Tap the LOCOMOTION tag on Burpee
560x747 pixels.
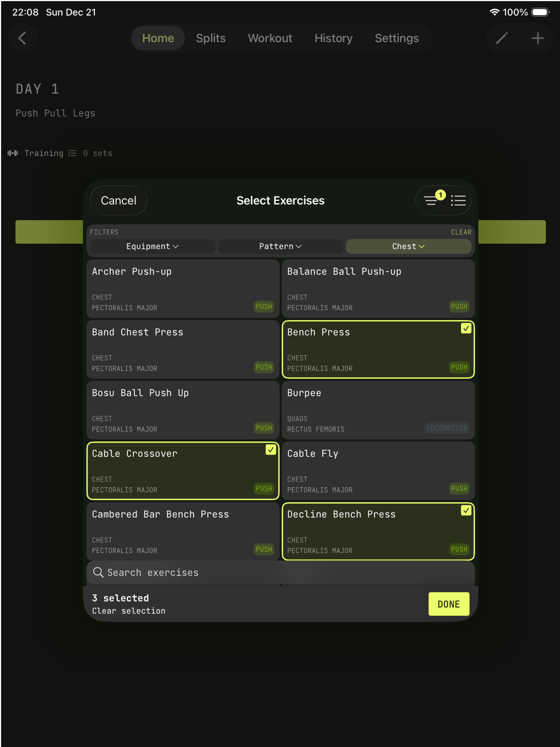447,428
